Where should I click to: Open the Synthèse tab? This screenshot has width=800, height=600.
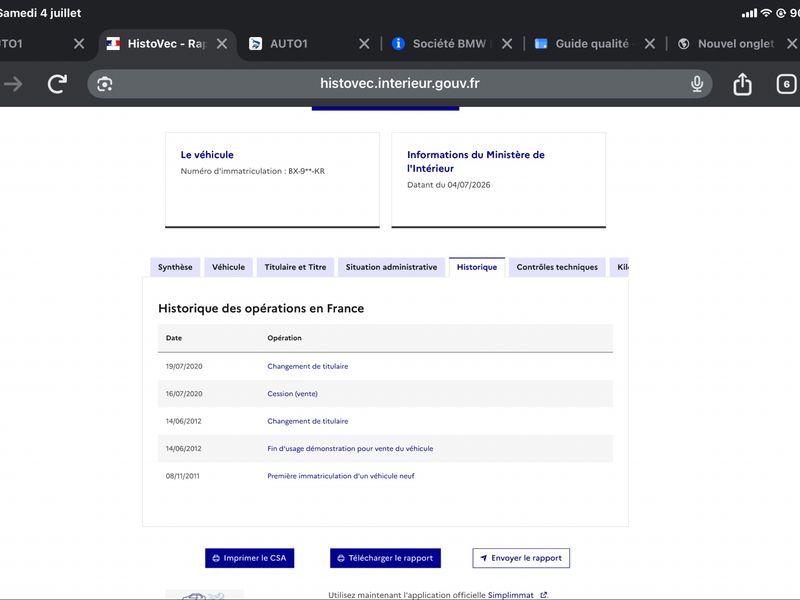[175, 267]
